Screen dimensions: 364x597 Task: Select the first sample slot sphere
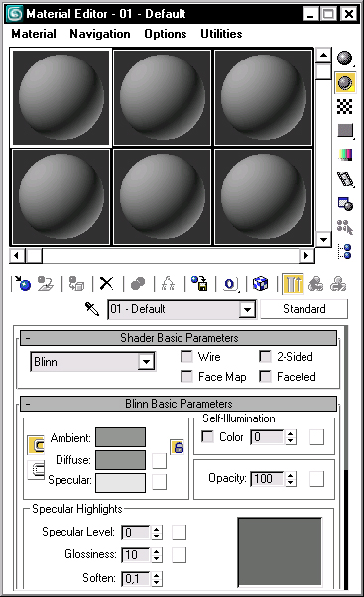(61, 97)
